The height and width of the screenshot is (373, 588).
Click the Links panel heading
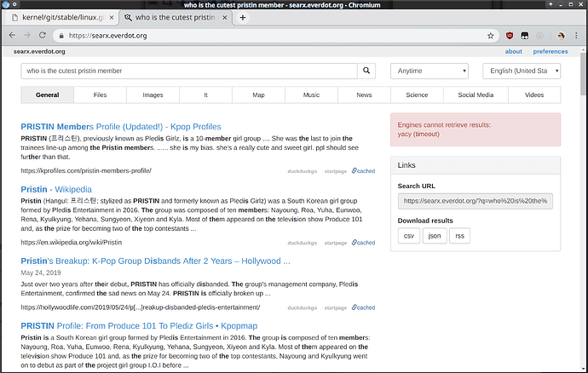(406, 165)
